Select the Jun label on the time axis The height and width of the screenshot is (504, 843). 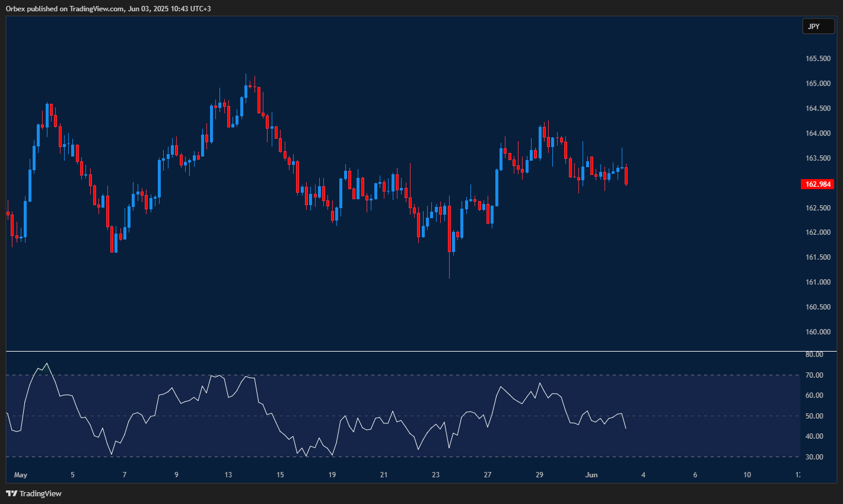coord(591,474)
